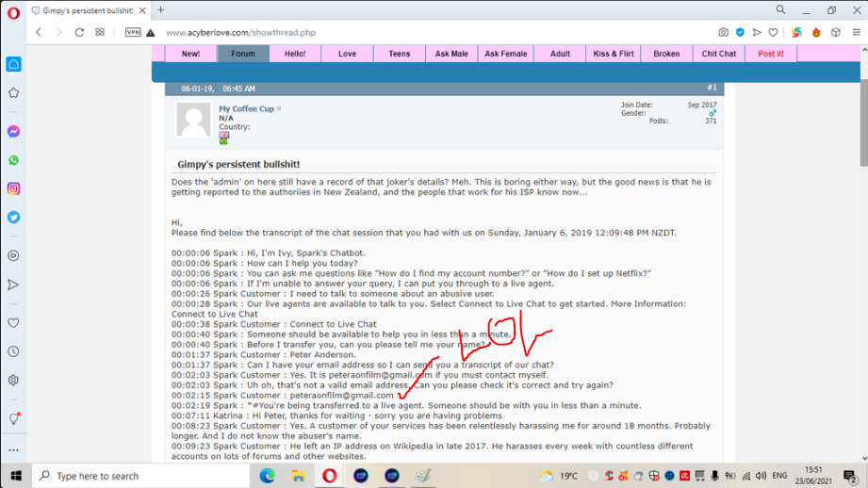Click the page vertical scrollbar thumb
This screenshot has height=488, width=868.
(x=863, y=122)
